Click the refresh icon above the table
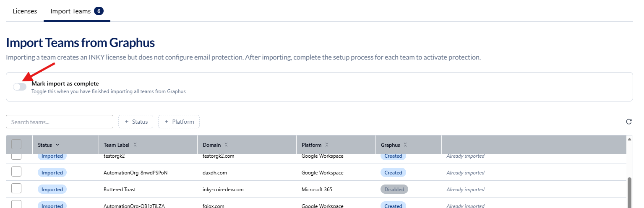644x208 pixels. point(628,122)
